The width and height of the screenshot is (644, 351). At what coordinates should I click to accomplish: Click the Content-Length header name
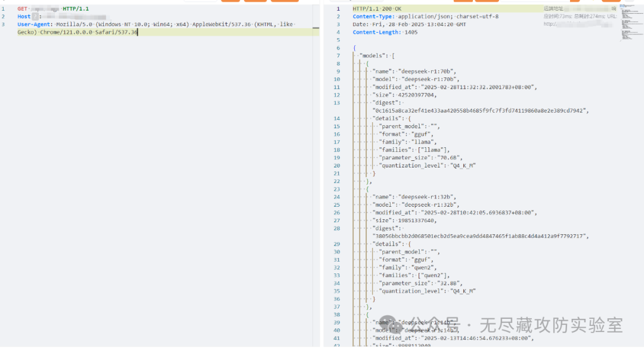tap(376, 32)
